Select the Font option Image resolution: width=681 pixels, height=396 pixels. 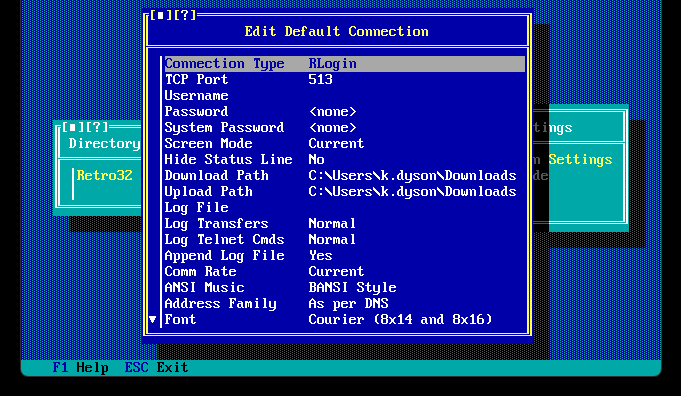(345, 319)
